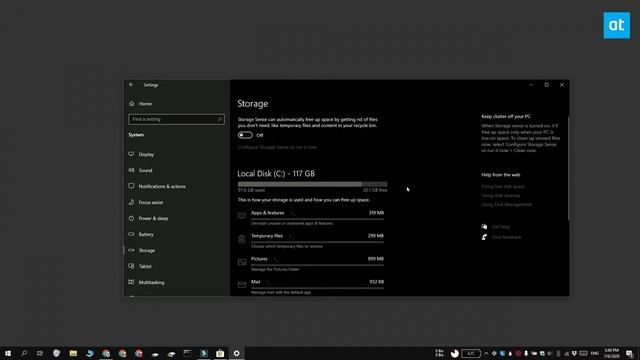Viewport: 640px width, 360px height.
Task: Show hidden system tray icons chevron
Action: (x=486, y=353)
